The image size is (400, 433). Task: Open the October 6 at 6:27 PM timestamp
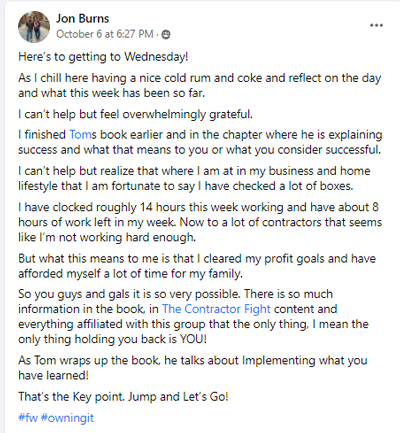105,34
